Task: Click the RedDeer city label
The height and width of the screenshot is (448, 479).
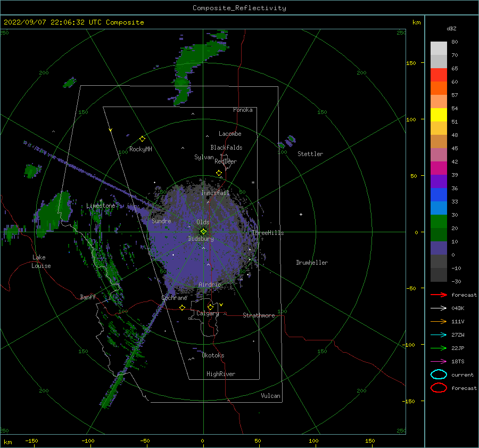Action: 226,161
